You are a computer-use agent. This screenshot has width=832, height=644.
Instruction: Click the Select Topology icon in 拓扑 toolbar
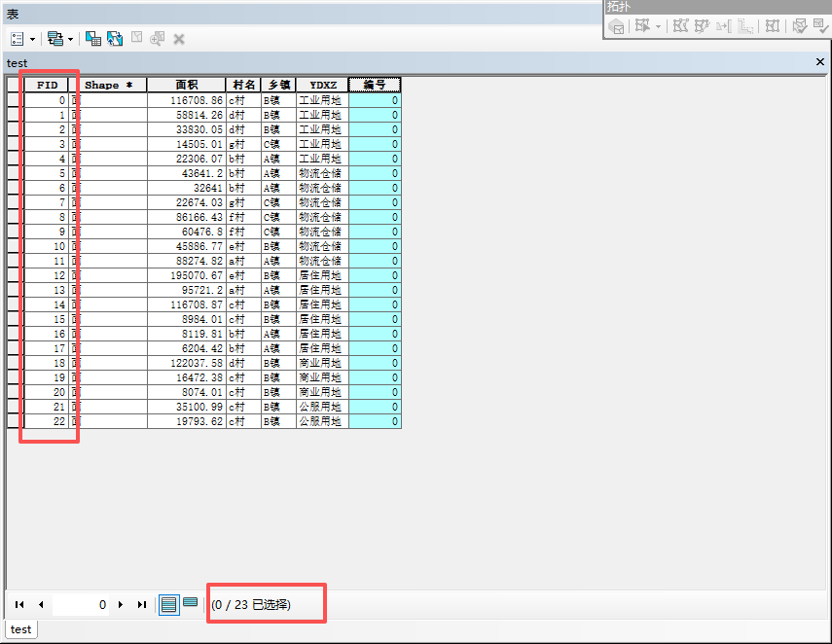tap(617, 26)
